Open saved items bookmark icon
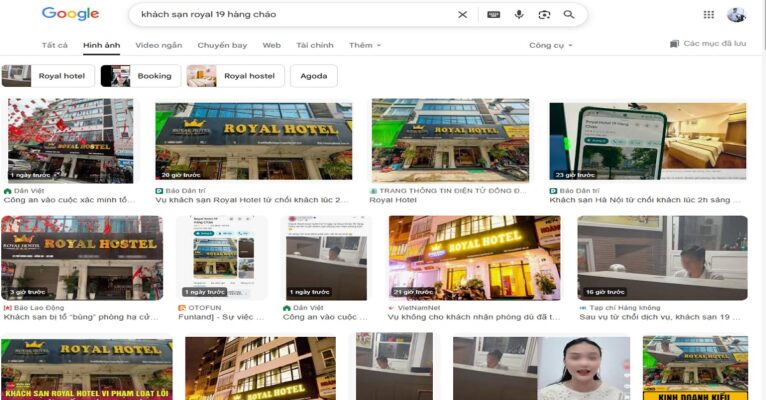The image size is (766, 400). [675, 43]
